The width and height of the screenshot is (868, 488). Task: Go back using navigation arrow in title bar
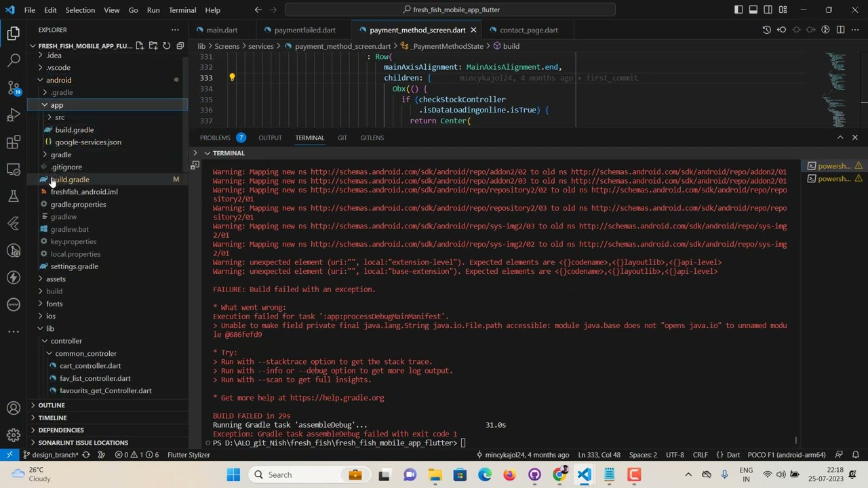[258, 10]
